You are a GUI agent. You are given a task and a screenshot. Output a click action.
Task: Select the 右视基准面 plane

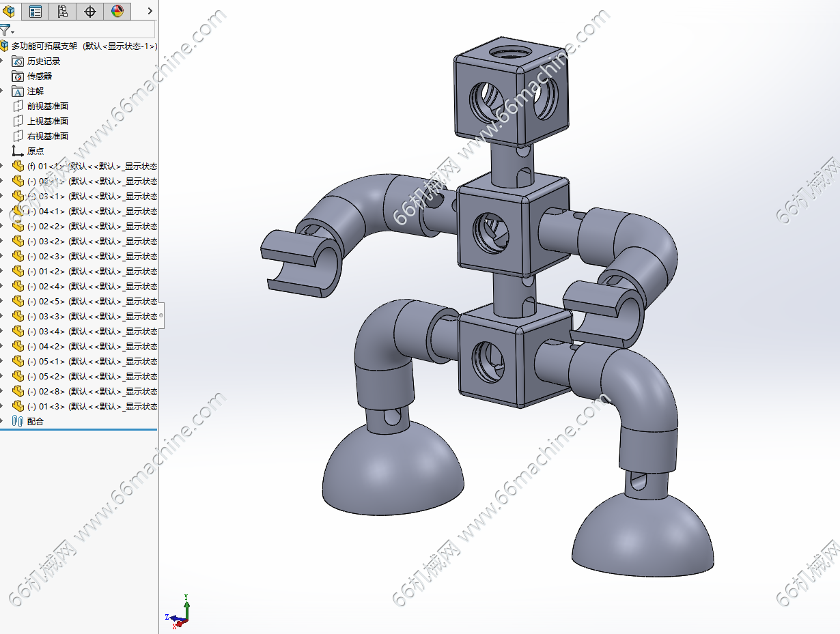(47, 136)
